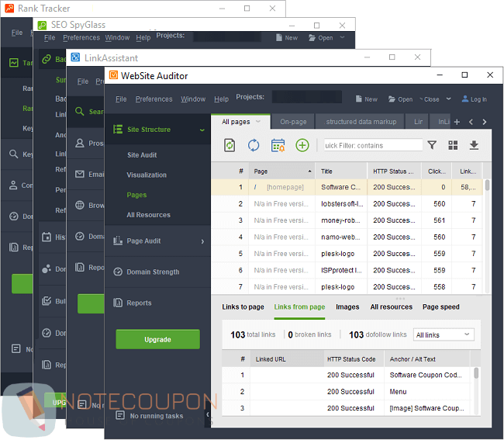Screen dimensions: 504x440
Task: Switch to the Images tab
Action: (x=347, y=307)
